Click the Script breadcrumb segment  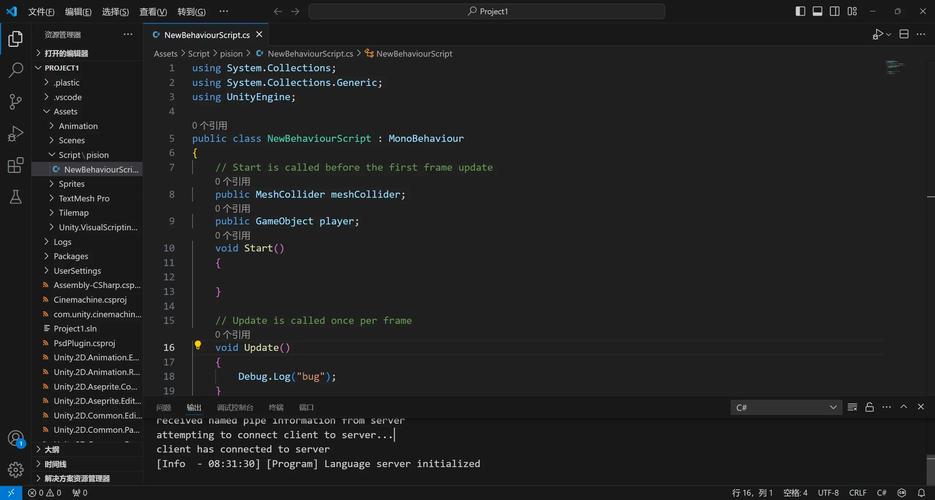pos(199,54)
